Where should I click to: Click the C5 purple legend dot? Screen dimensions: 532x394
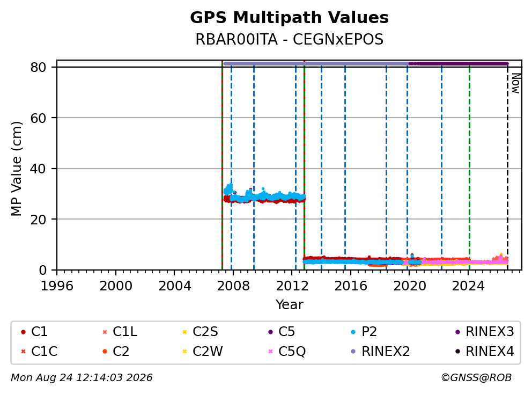coord(270,332)
